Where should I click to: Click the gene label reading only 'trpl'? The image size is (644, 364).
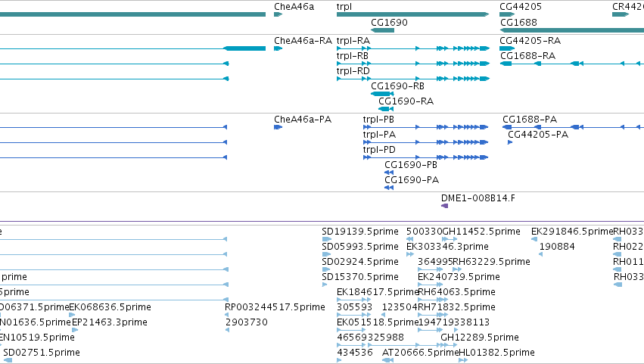pyautogui.click(x=344, y=7)
